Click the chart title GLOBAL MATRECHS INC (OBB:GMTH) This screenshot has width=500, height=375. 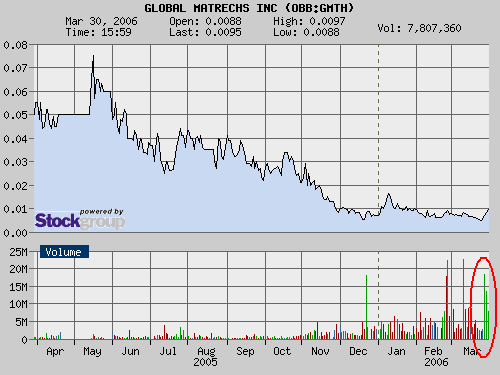(x=249, y=8)
